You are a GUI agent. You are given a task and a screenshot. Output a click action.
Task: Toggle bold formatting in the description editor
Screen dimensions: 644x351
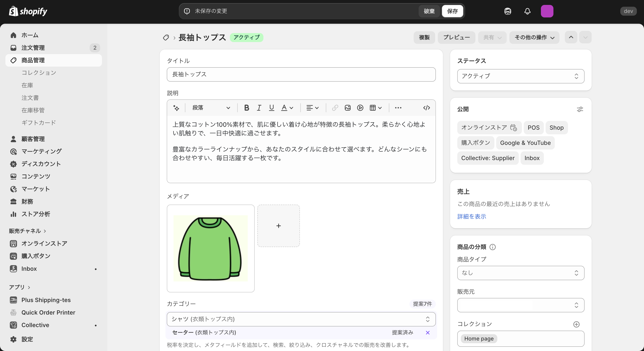[x=246, y=108]
